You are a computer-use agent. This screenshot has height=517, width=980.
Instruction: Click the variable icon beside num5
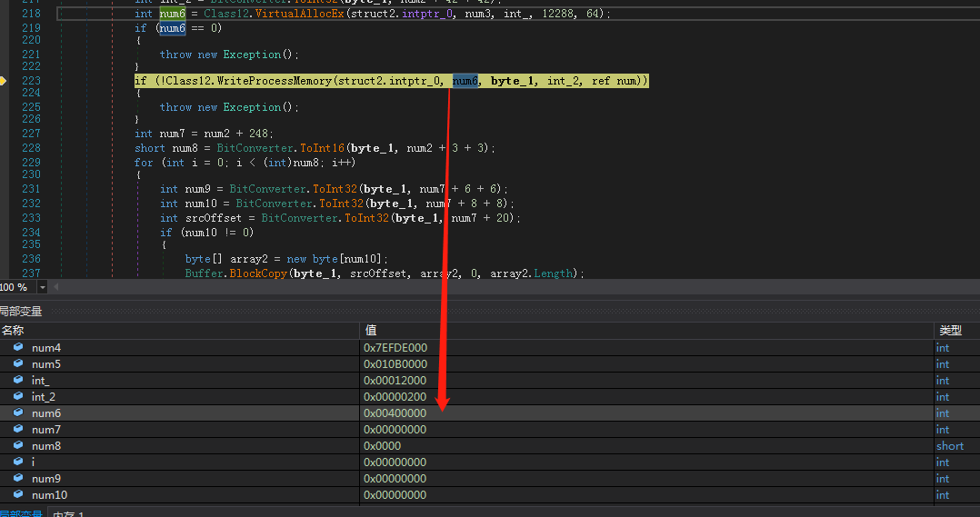click(x=18, y=363)
